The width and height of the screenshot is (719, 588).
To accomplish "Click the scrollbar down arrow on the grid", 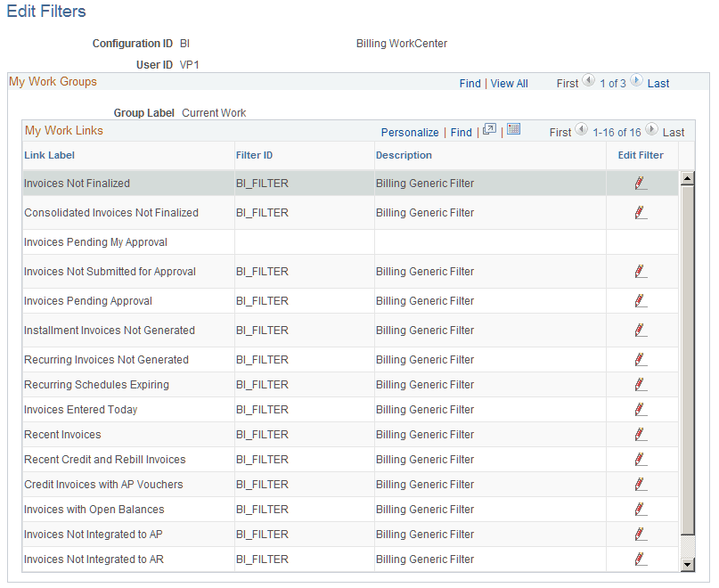I will coord(687,564).
